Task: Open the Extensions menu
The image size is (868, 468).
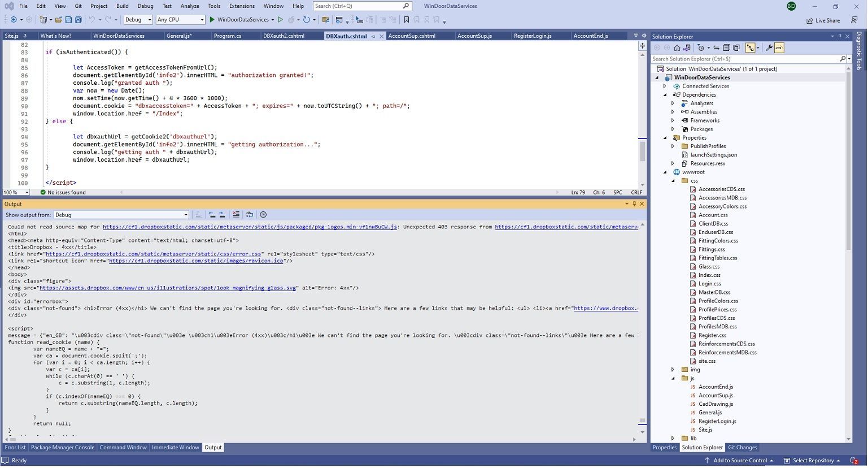Action: coord(242,6)
